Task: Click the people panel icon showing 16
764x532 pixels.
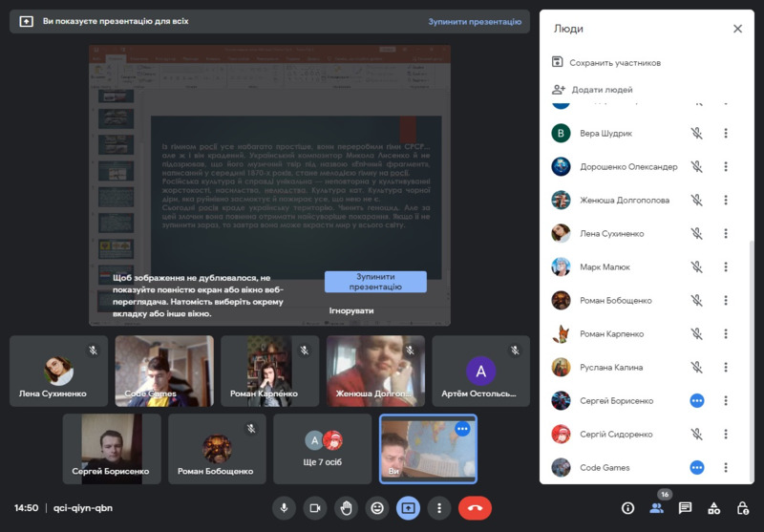Action: 656,508
